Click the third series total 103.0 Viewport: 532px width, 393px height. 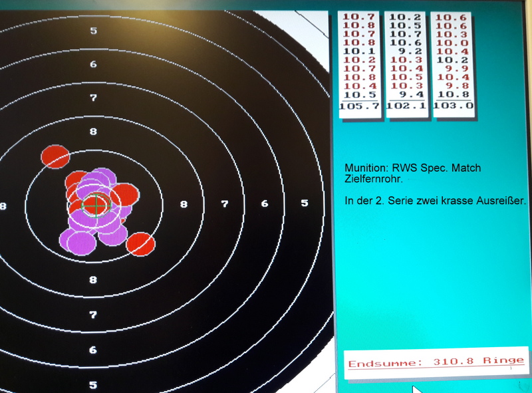pyautogui.click(x=453, y=106)
